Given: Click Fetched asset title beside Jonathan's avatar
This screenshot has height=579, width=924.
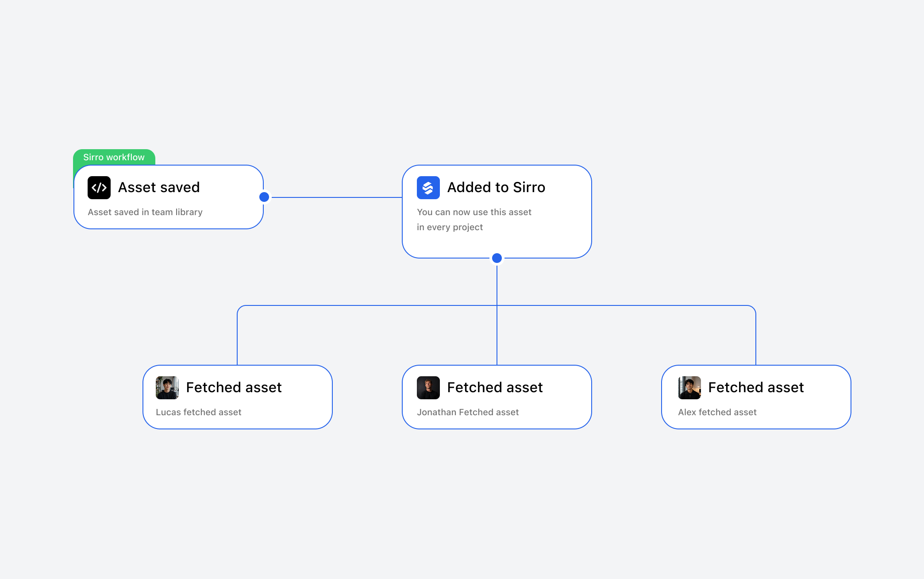Looking at the screenshot, I should pos(495,387).
